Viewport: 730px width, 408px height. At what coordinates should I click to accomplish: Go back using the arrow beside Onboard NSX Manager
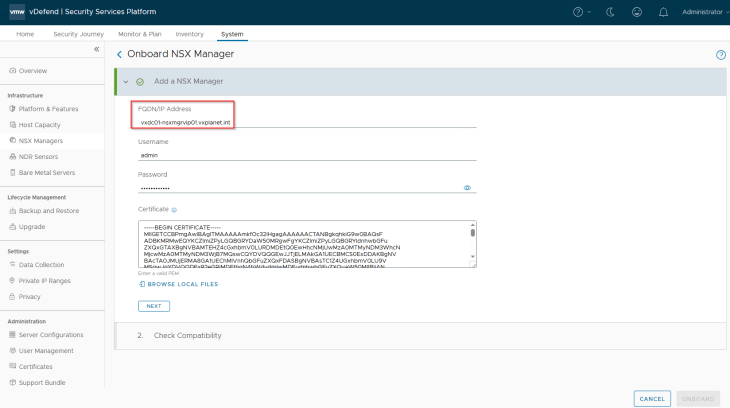(119, 54)
